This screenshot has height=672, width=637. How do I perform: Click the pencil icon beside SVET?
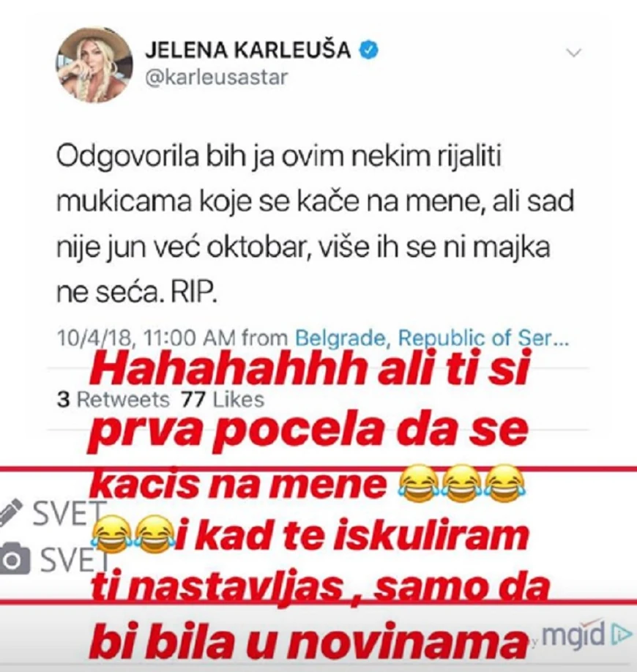(10, 511)
